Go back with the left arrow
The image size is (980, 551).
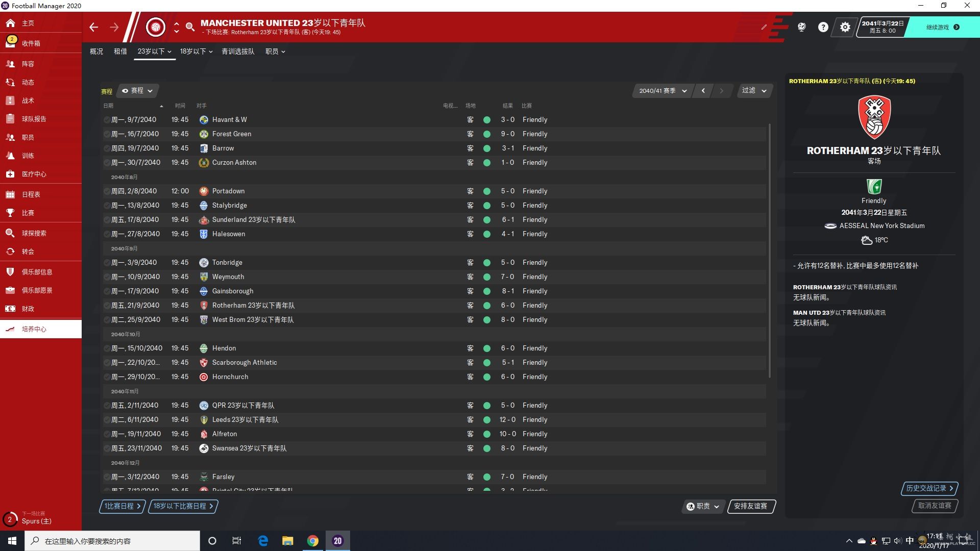93,27
